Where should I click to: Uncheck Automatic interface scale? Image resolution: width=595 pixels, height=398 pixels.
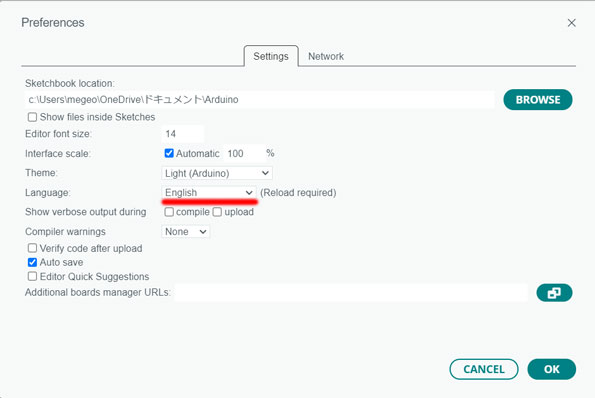[169, 153]
